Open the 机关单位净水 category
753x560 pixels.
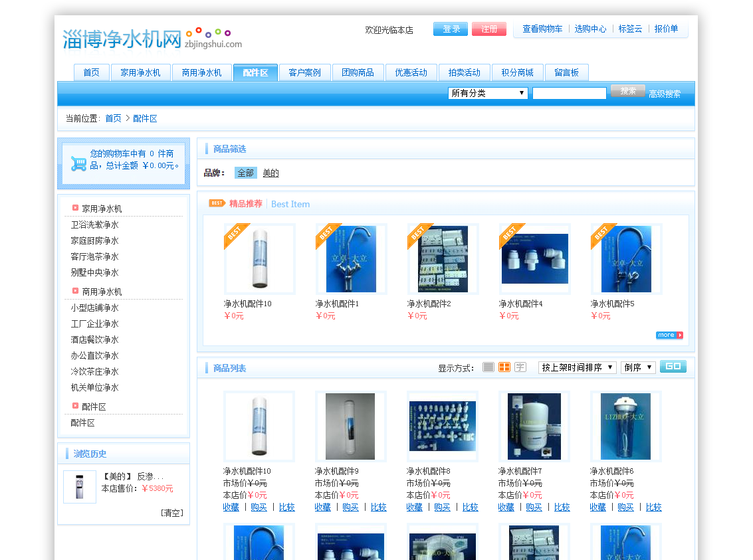pyautogui.click(x=94, y=387)
